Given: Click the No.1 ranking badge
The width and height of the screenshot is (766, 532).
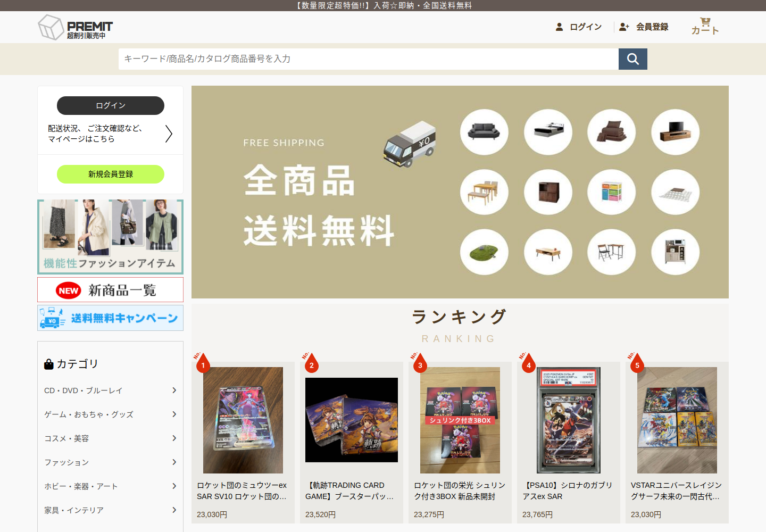Looking at the screenshot, I should [202, 362].
